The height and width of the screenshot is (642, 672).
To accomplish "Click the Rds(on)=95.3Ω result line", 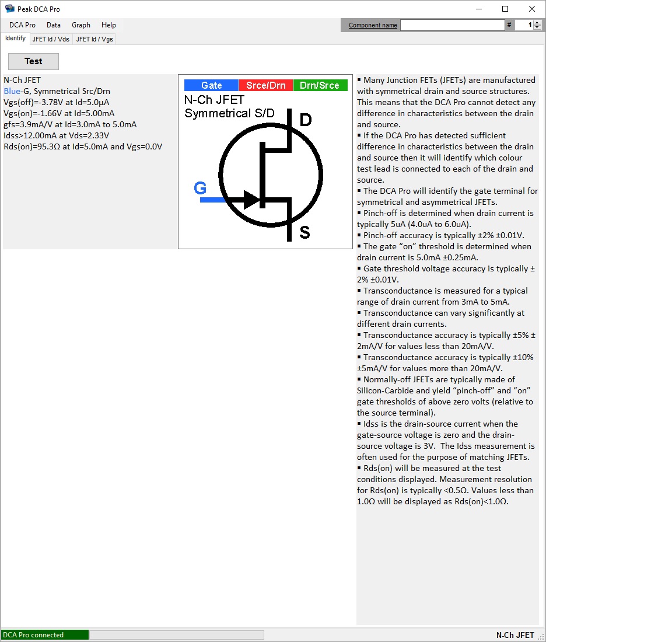I will [83, 146].
